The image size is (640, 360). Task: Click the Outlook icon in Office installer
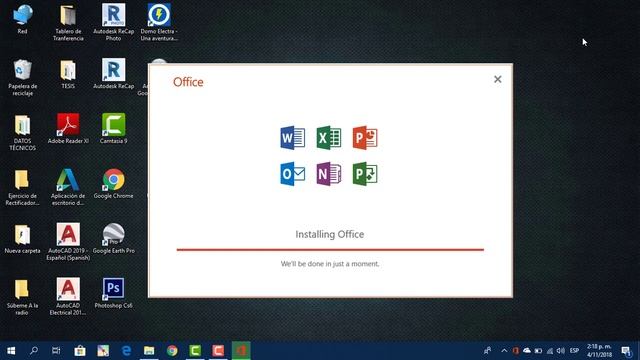click(293, 174)
